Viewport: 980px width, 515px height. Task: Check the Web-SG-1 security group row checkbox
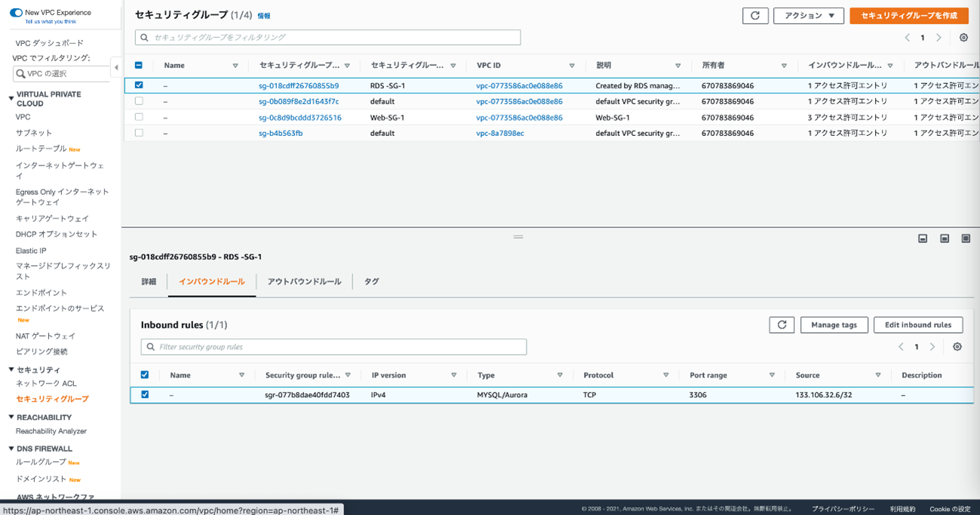[139, 117]
